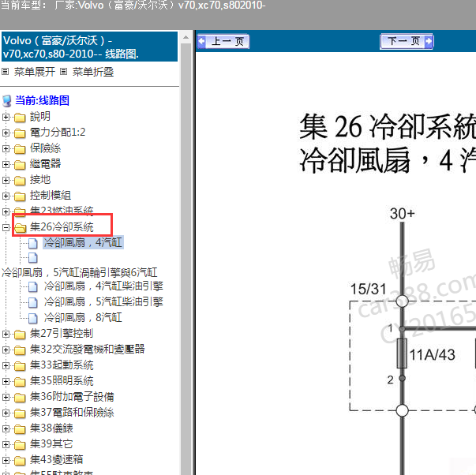
Task: Expand the 集27引擎控制 folder
Action: point(6,334)
